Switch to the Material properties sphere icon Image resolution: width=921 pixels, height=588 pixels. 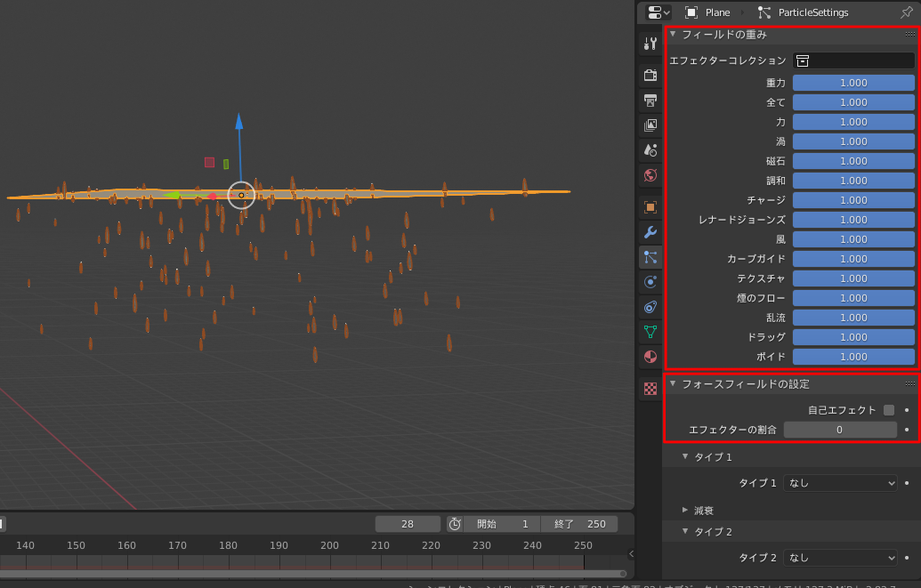point(650,357)
